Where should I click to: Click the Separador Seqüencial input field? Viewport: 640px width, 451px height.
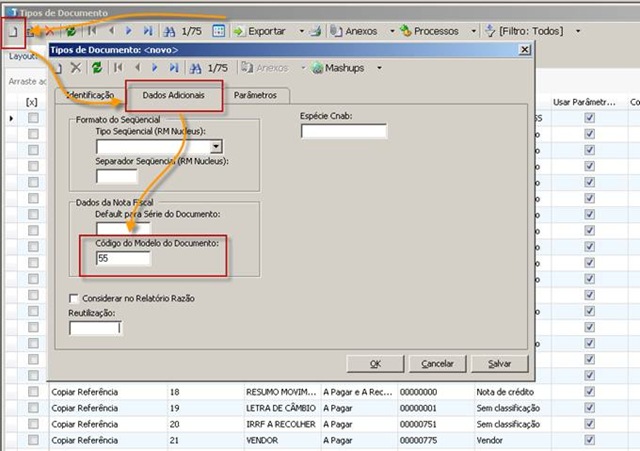[116, 176]
